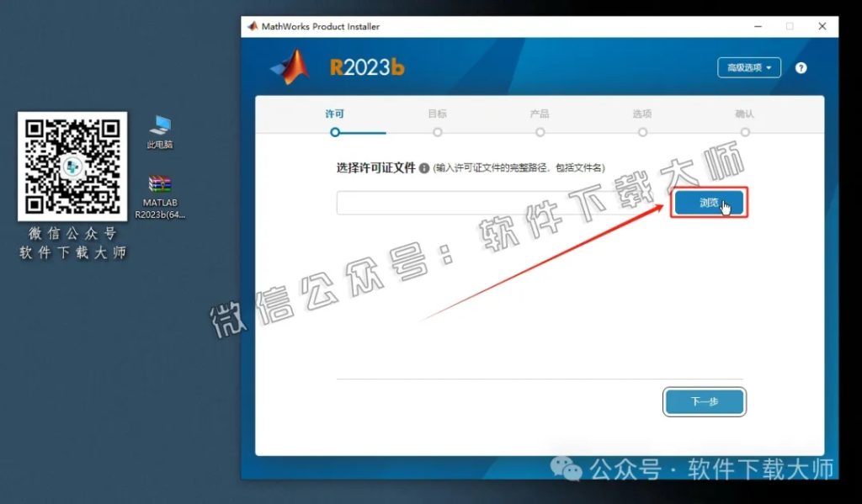This screenshot has width=862, height=504.
Task: Select the 许可 step circle
Action: [x=335, y=133]
